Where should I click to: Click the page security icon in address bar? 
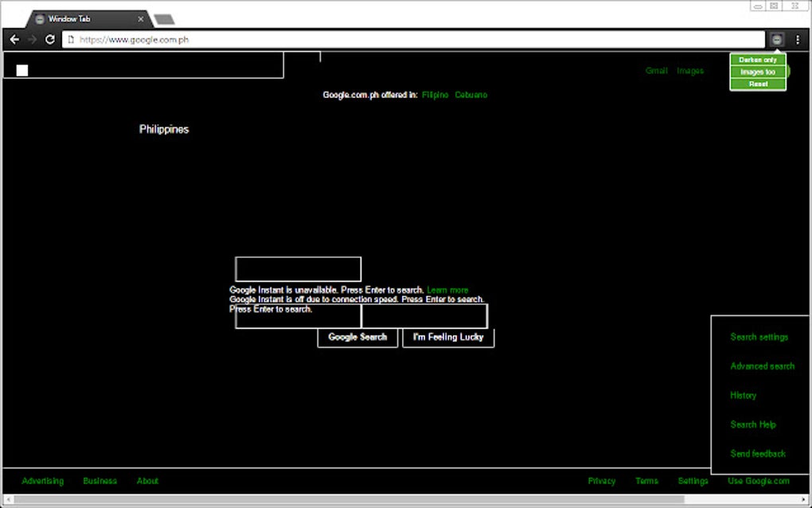pyautogui.click(x=70, y=38)
